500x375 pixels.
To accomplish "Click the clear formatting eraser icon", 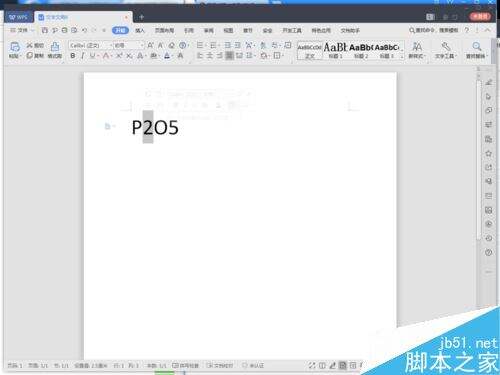I will click(171, 45).
